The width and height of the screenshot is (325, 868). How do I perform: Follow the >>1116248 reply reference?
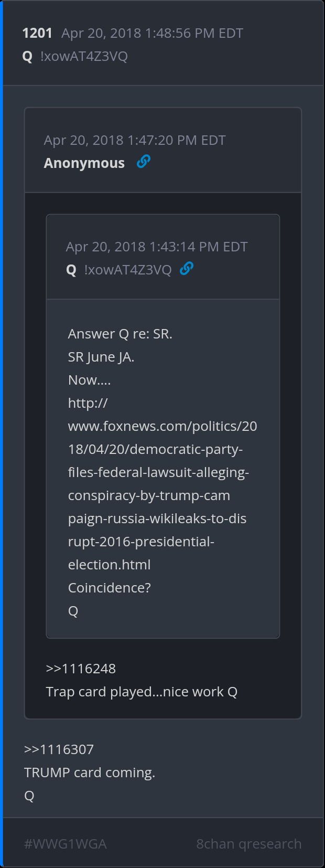tap(81, 669)
